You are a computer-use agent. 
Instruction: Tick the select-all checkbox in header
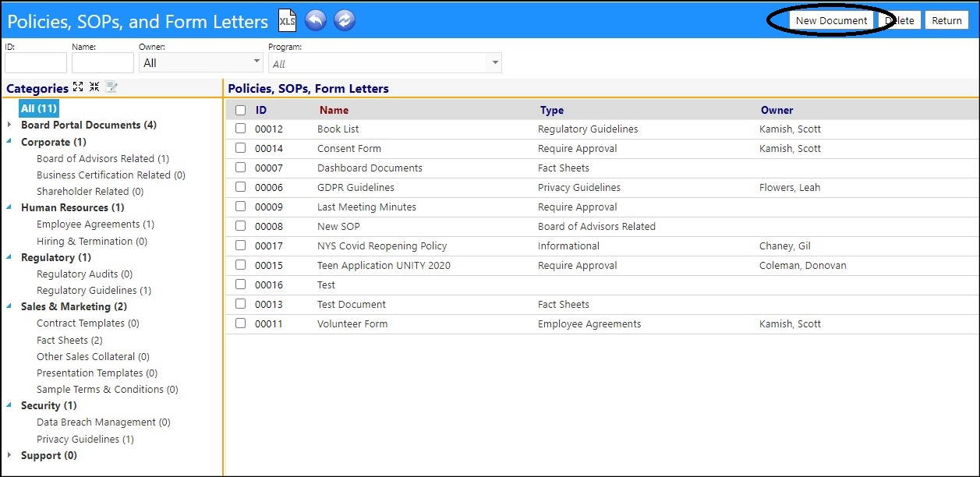[240, 111]
